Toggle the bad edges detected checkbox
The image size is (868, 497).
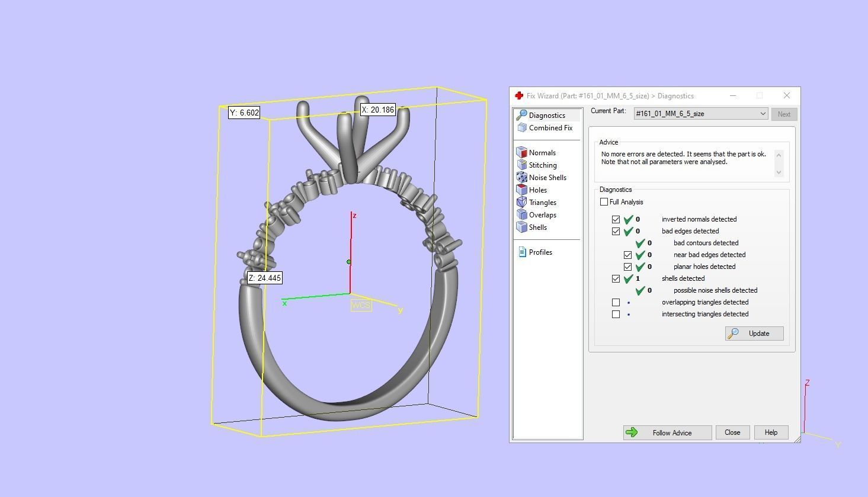(x=616, y=231)
